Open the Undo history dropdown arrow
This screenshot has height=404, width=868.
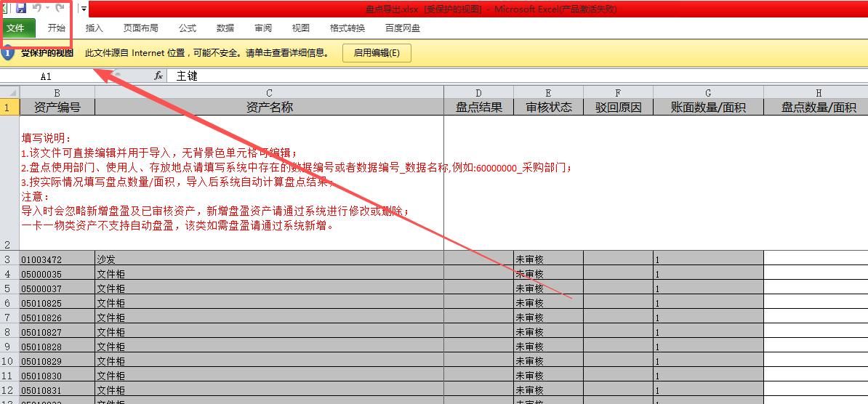click(47, 9)
